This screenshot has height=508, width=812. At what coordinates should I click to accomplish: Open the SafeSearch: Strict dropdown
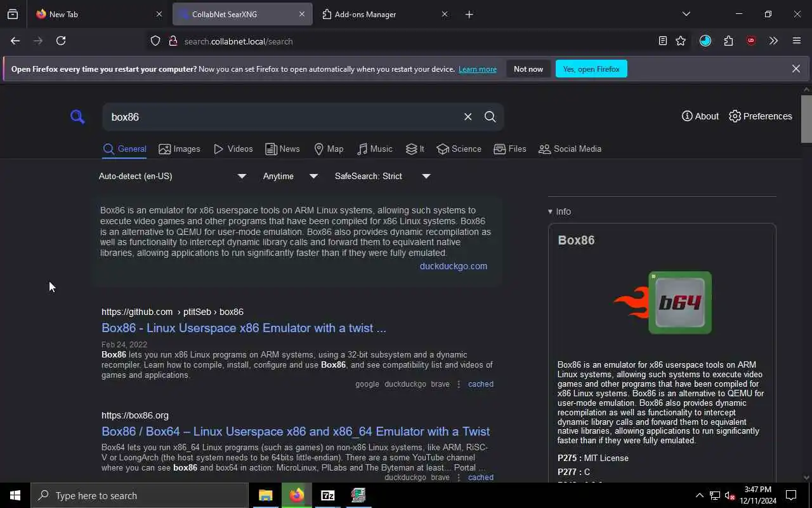tap(383, 176)
